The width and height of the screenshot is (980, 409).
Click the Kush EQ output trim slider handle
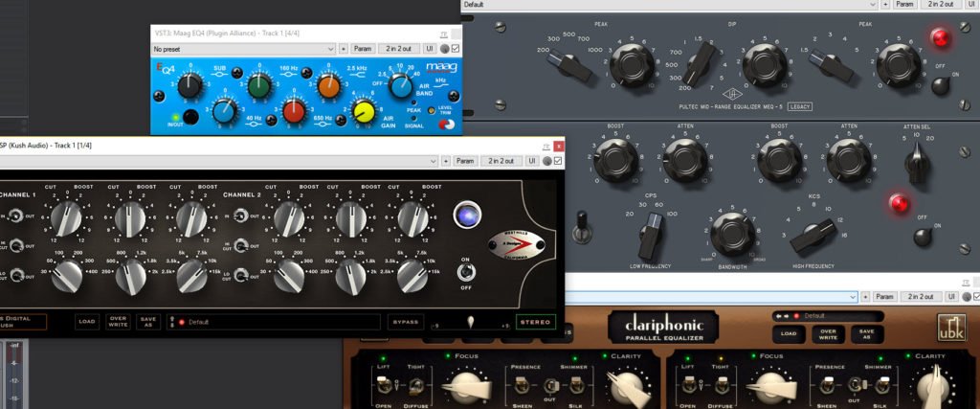pyautogui.click(x=471, y=322)
